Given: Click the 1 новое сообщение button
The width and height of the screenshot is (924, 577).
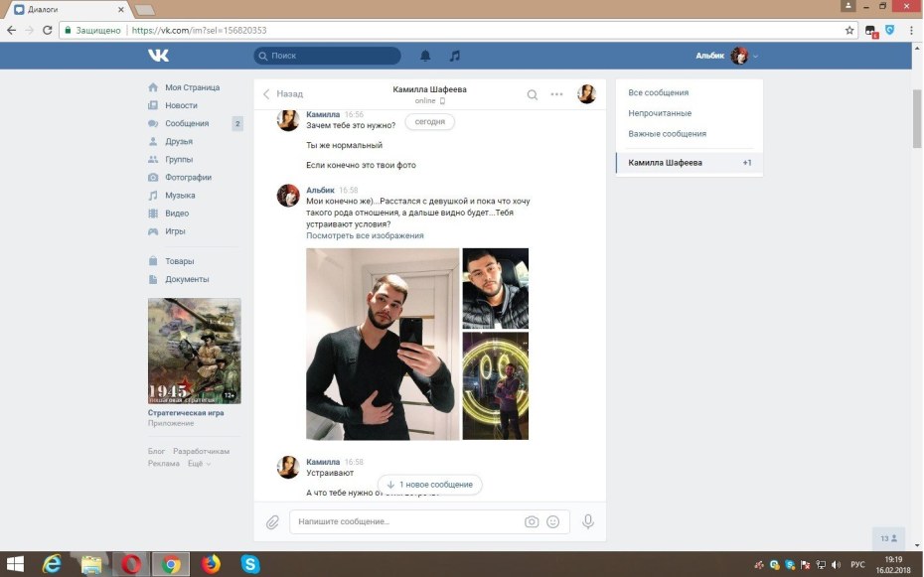Looking at the screenshot, I should pos(430,485).
